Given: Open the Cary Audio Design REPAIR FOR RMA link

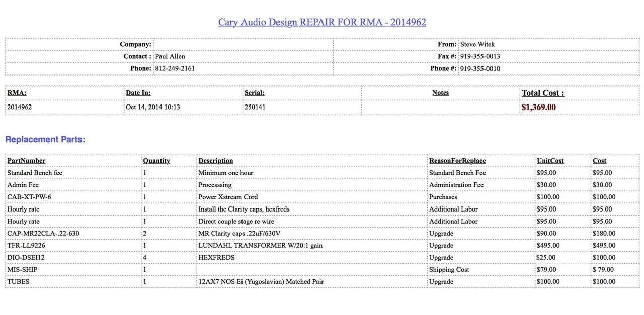Looking at the screenshot, I should coord(322,22).
